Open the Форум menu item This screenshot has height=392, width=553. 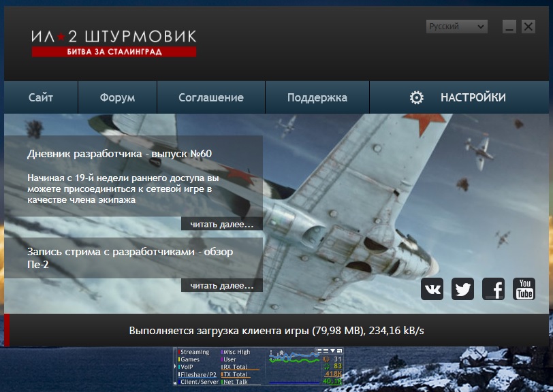point(117,97)
